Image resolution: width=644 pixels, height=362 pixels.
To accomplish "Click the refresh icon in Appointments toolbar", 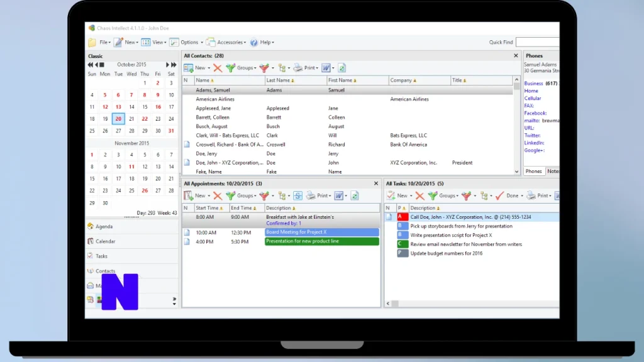I will click(x=355, y=196).
